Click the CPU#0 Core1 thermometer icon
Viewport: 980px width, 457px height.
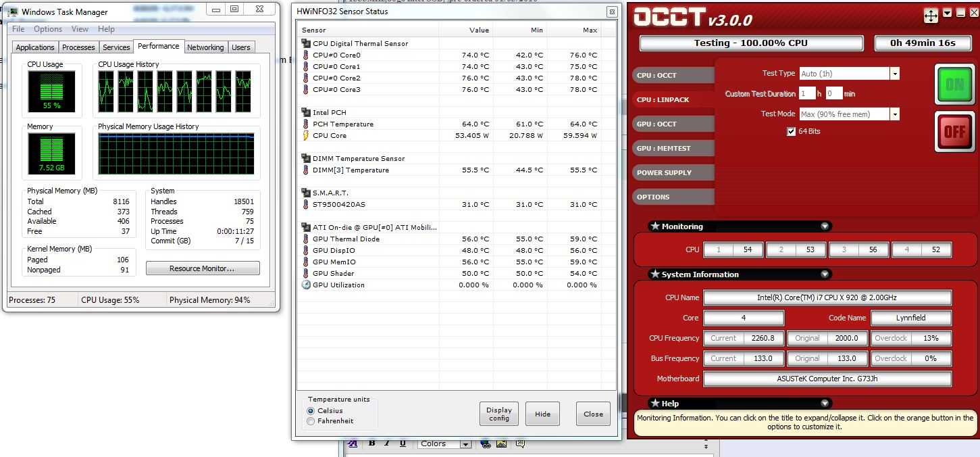tap(306, 66)
